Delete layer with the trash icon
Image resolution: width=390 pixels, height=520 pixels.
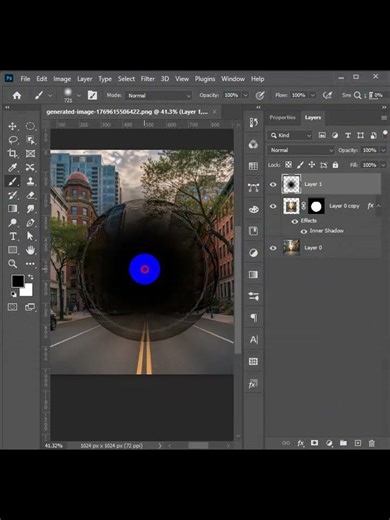coord(371,443)
